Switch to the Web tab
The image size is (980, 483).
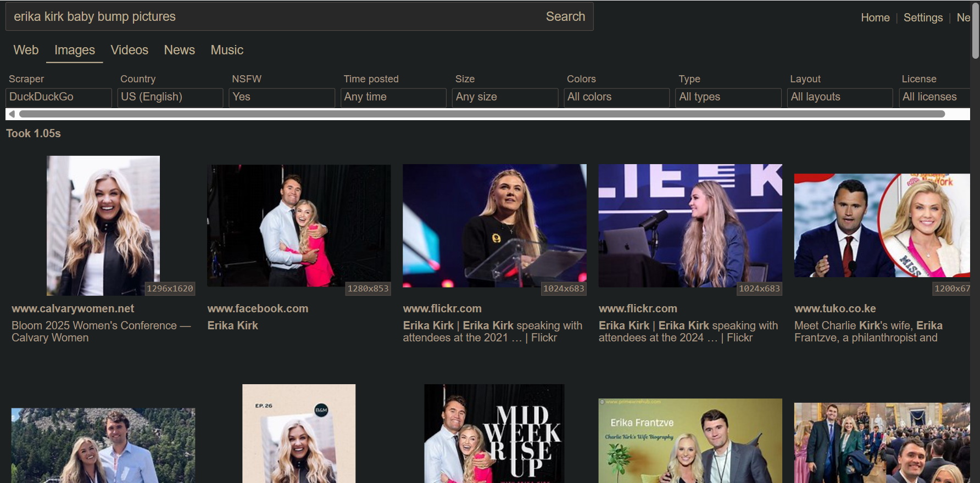26,50
